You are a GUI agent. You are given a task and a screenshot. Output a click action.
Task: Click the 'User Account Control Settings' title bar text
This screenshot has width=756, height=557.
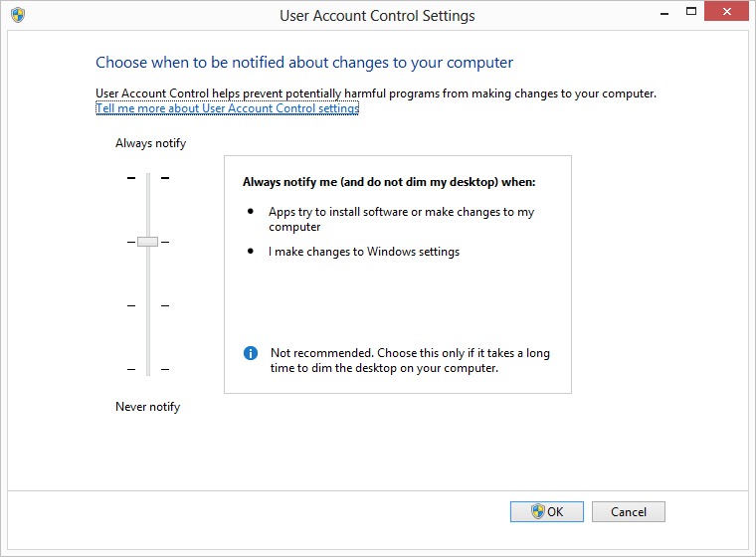377,16
